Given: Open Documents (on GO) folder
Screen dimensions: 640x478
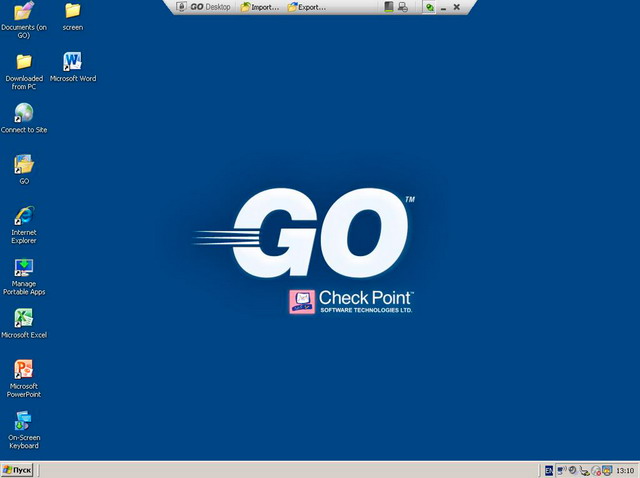Looking at the screenshot, I should point(24,11).
